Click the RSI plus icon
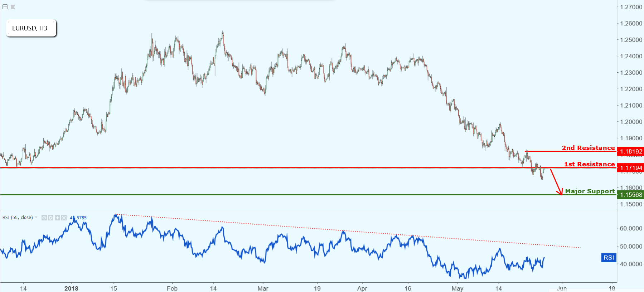The image size is (644, 292). click(57, 218)
